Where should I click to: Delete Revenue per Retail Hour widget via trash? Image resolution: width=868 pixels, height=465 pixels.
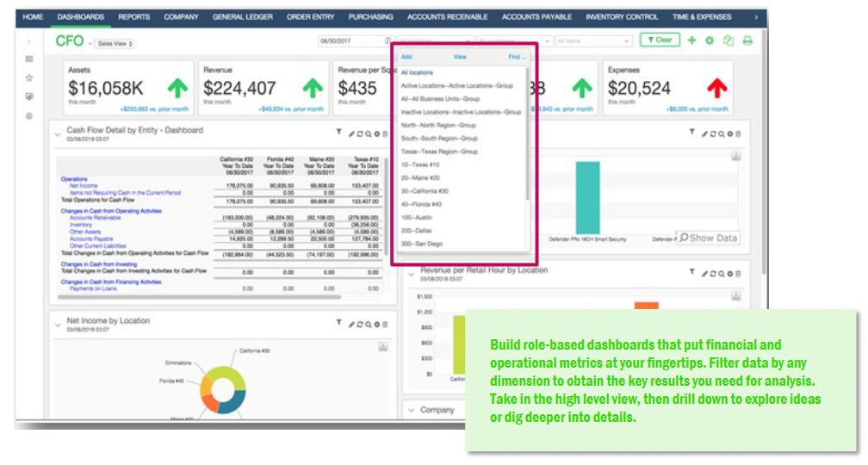click(738, 274)
